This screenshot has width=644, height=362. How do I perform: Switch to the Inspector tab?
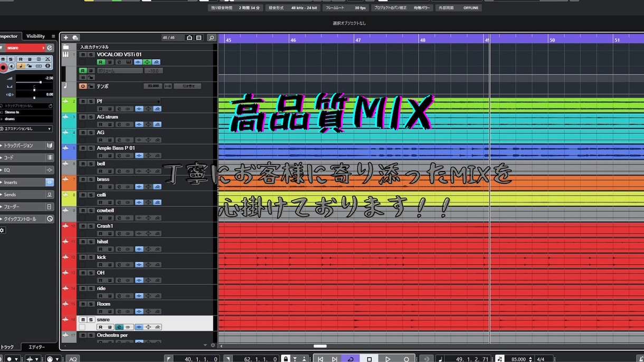tap(10, 36)
